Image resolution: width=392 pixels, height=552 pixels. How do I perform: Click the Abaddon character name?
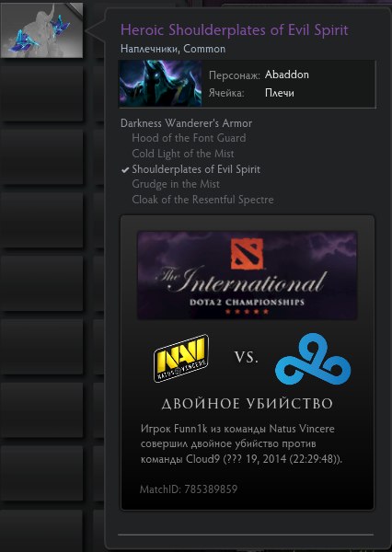[287, 75]
